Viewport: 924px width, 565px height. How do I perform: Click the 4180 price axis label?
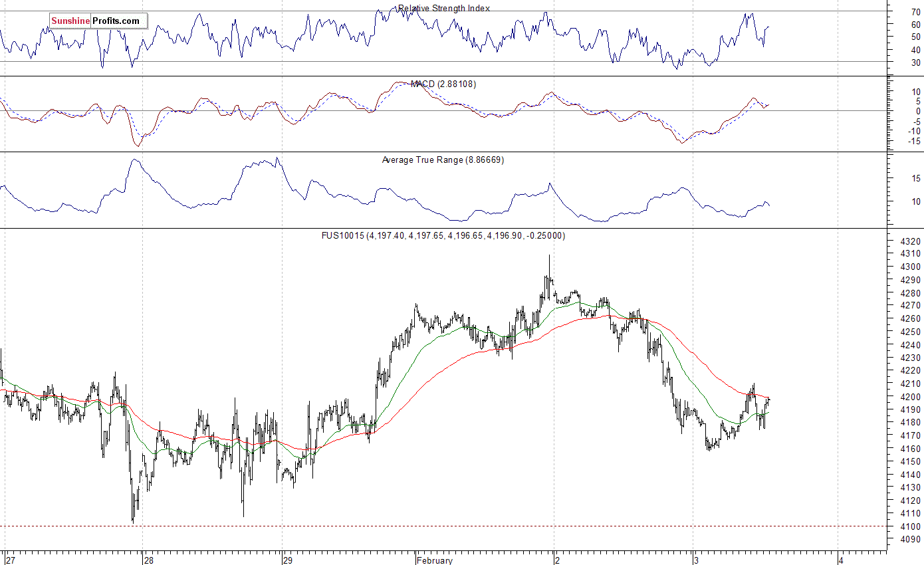point(911,423)
